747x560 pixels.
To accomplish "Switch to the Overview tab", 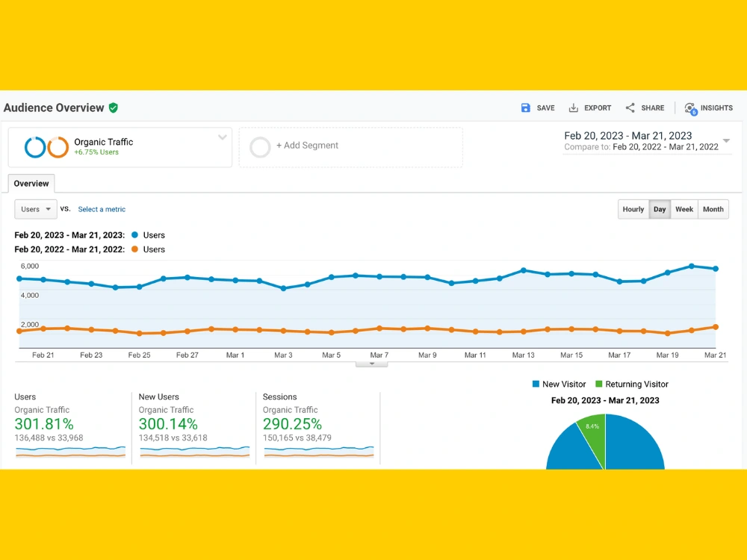I will pyautogui.click(x=31, y=184).
